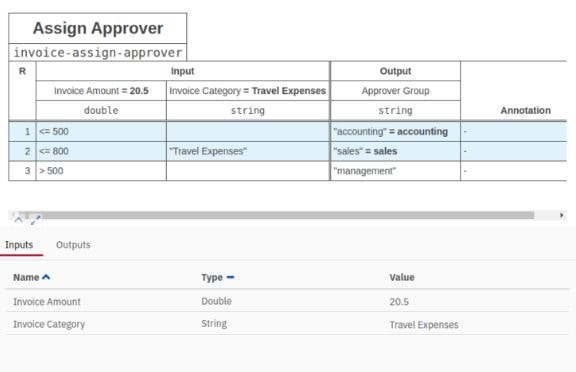
Task: Select rule row number 1
Action: click(x=22, y=131)
